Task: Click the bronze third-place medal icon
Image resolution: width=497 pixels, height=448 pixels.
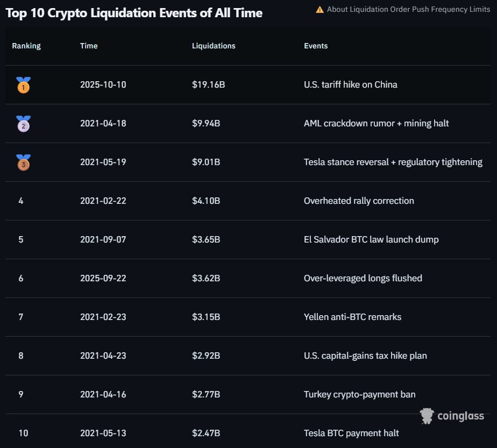Action: tap(23, 162)
